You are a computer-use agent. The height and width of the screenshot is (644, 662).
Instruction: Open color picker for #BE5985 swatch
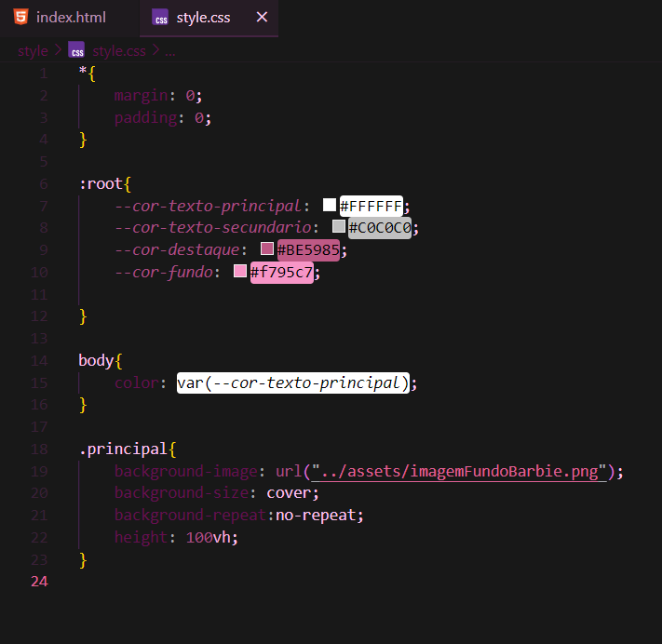[x=267, y=248]
